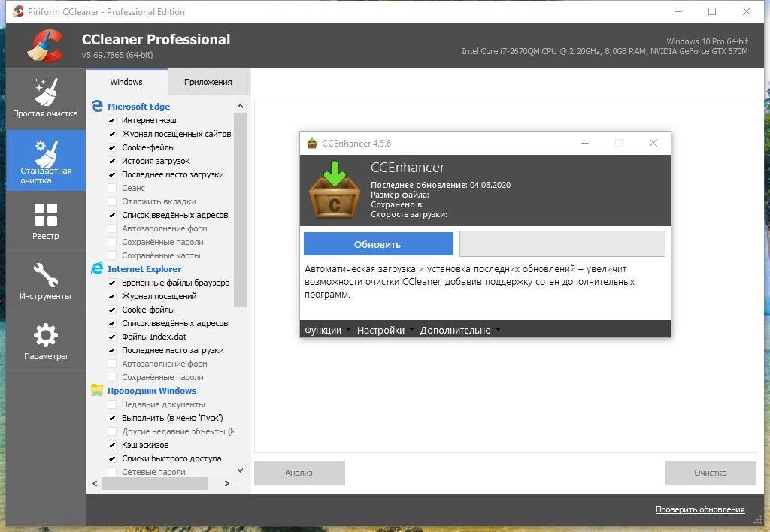Enable Отложить вкладки checkbox

112,201
